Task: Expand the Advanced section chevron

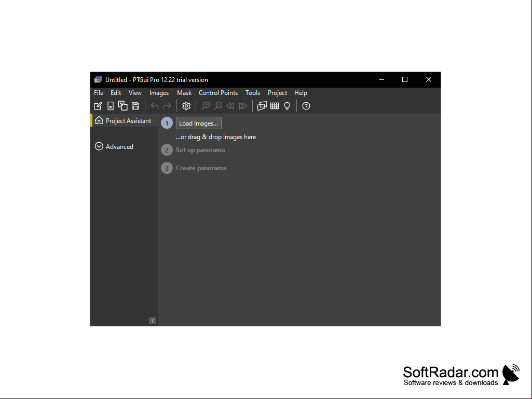Action: click(x=99, y=146)
